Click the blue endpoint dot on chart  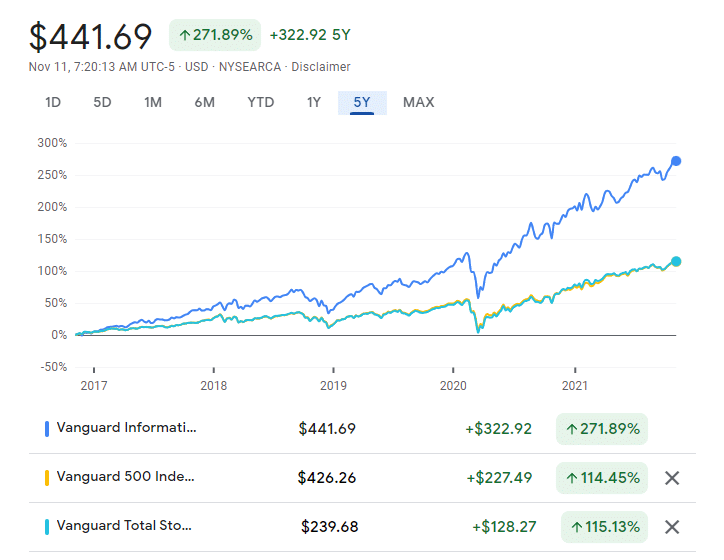676,161
